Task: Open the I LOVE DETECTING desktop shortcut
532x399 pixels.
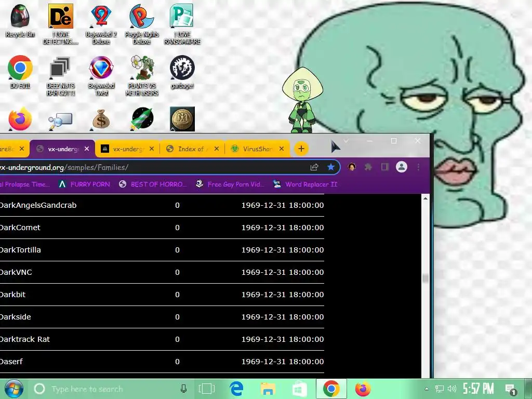Action: click(x=61, y=24)
